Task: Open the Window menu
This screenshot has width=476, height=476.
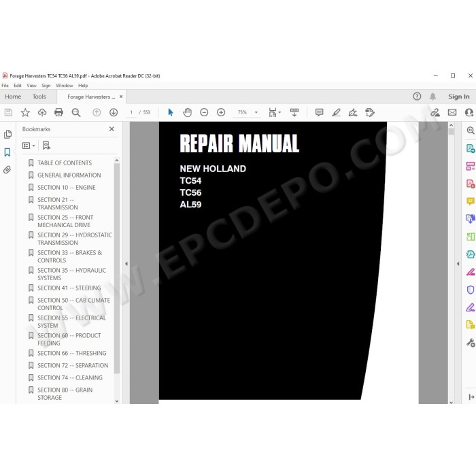Action: 65,86
